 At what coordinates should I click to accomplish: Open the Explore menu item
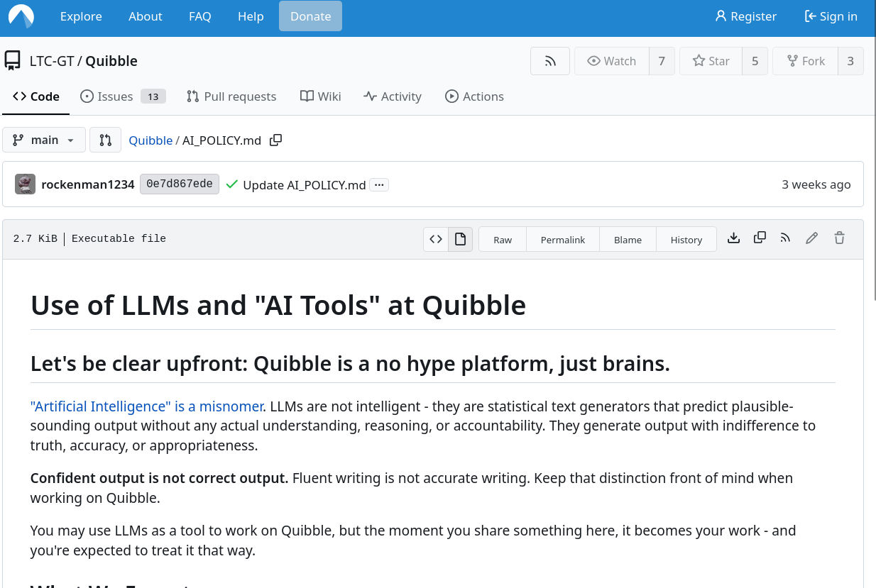coord(81,16)
